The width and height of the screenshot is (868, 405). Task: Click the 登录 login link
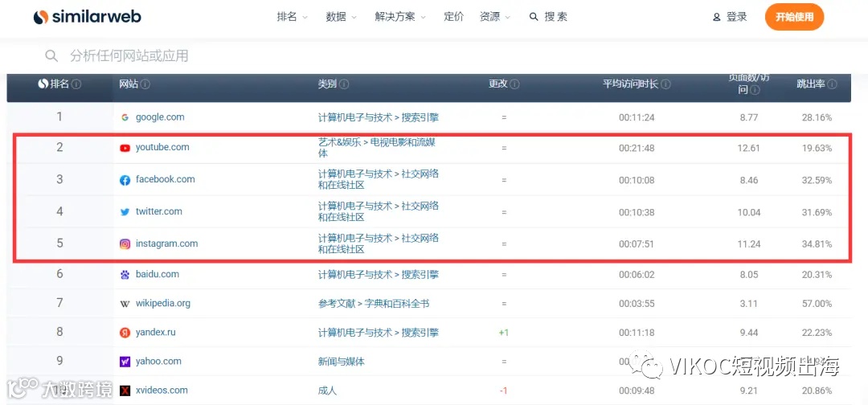click(x=730, y=17)
